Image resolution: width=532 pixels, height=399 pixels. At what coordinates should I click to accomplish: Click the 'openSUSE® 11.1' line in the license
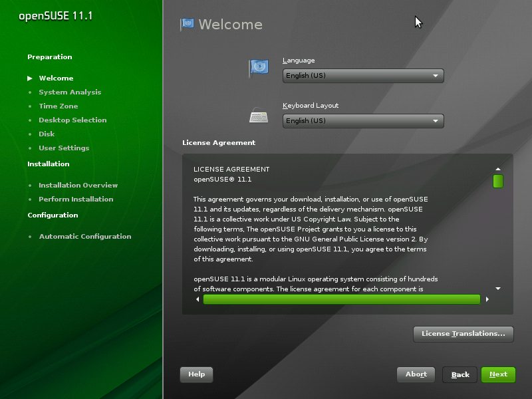pos(223,180)
